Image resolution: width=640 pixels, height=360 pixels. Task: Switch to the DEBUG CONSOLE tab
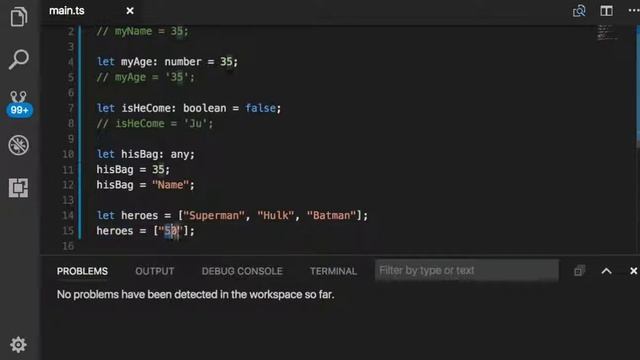[242, 271]
